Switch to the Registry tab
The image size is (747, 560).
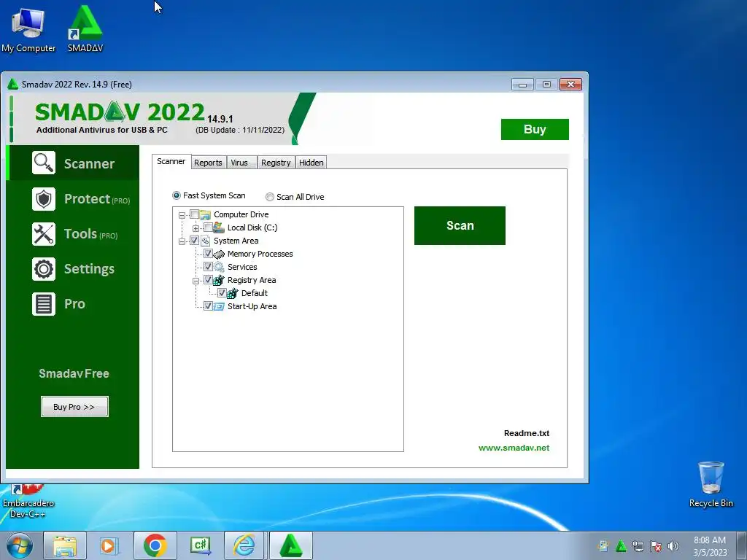276,163
